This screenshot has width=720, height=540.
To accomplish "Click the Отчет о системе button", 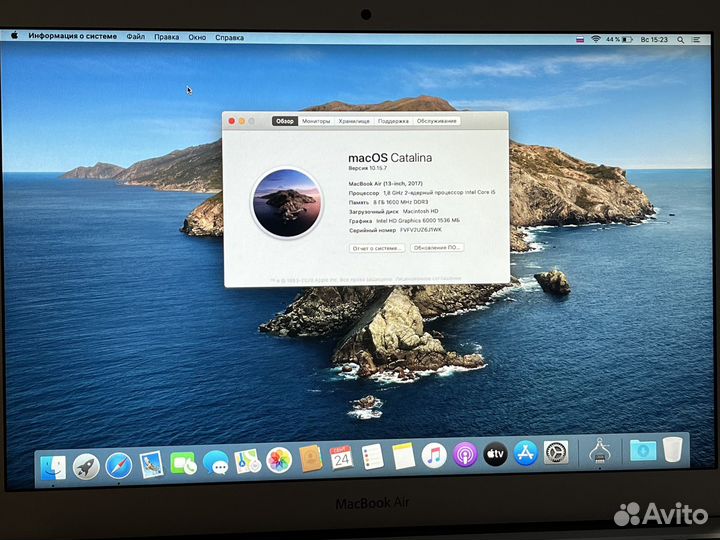I will pyautogui.click(x=377, y=248).
